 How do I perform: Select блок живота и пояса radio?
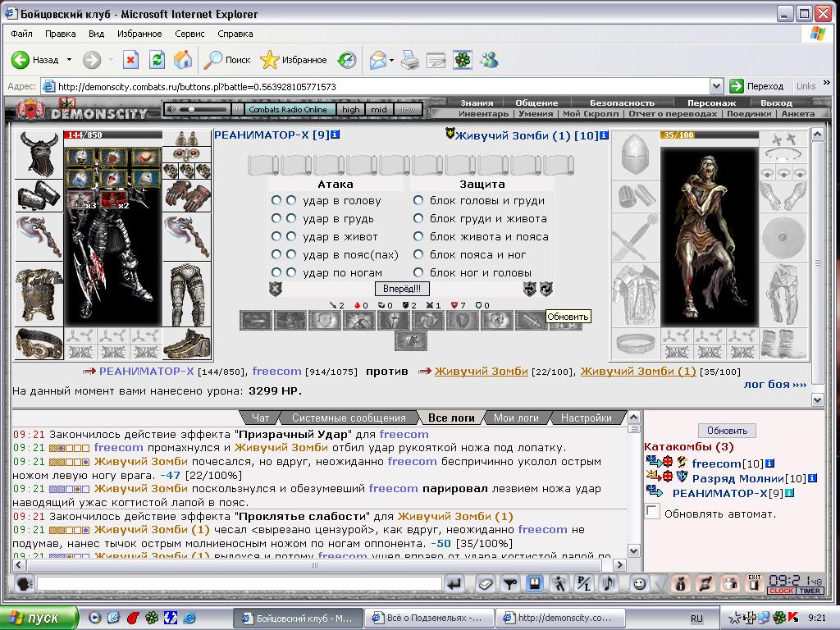point(418,237)
